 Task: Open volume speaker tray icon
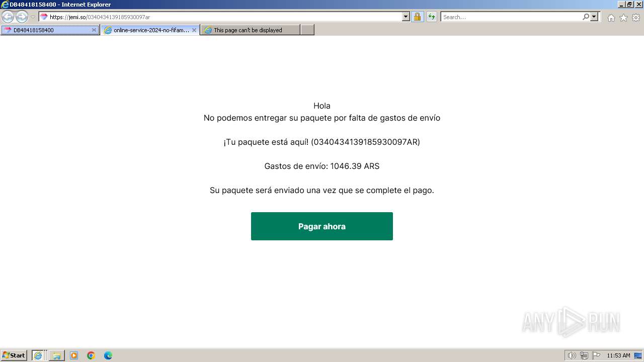click(x=572, y=355)
